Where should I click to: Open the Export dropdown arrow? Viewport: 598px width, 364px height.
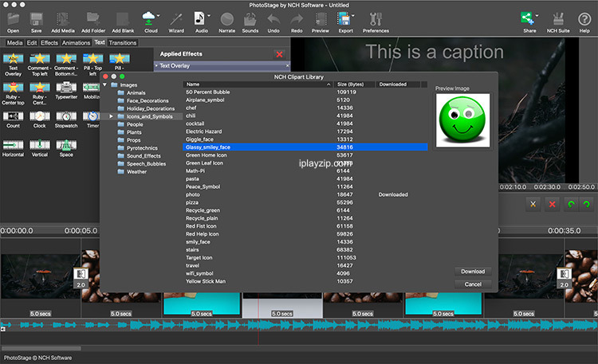[x=353, y=16]
